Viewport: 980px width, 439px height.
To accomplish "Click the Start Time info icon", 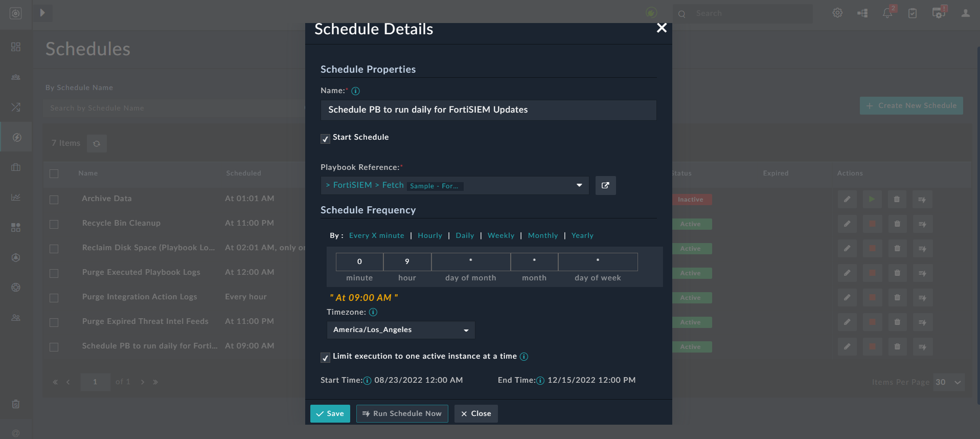I will 367,381.
